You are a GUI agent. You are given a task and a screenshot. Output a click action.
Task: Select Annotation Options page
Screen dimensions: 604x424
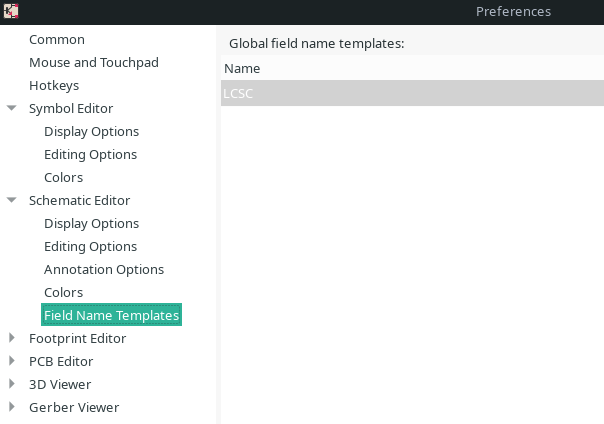coord(103,270)
